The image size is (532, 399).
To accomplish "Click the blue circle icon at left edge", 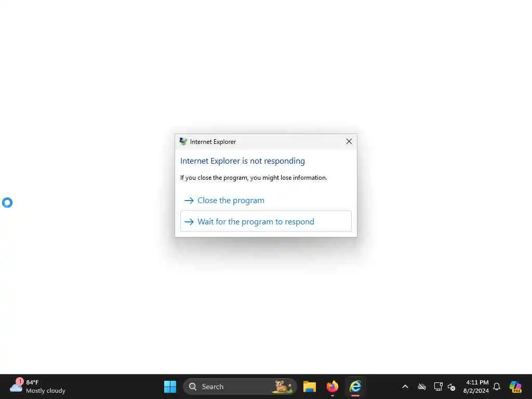I will pos(7,203).
